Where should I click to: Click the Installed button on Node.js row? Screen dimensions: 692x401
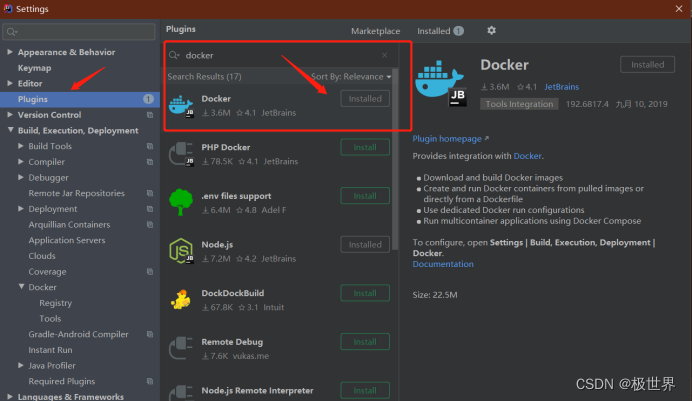pyautogui.click(x=365, y=245)
